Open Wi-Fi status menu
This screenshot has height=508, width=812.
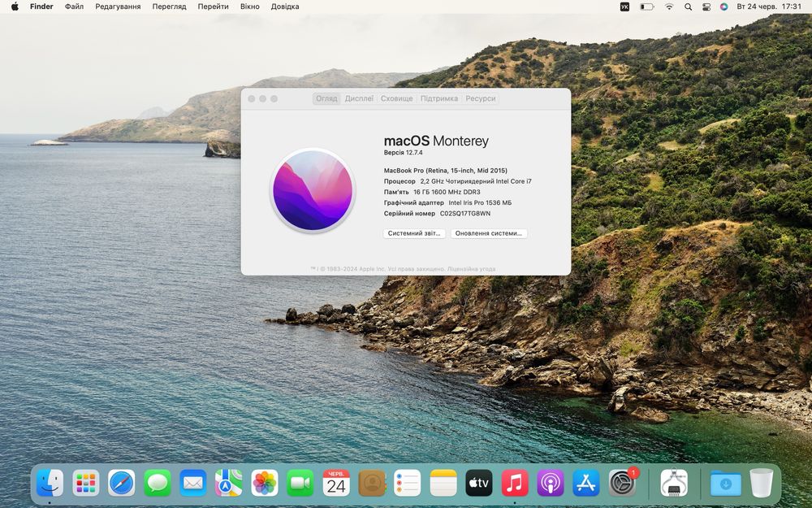tap(669, 7)
